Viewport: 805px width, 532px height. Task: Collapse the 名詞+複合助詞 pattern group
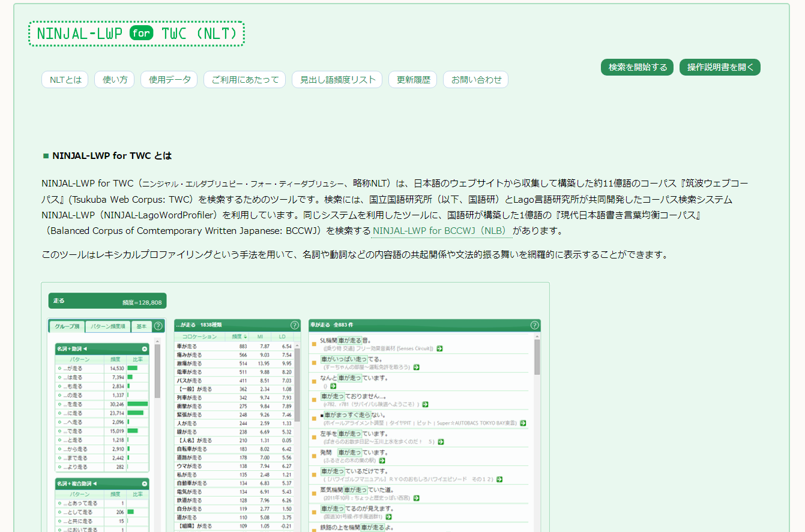point(145,483)
